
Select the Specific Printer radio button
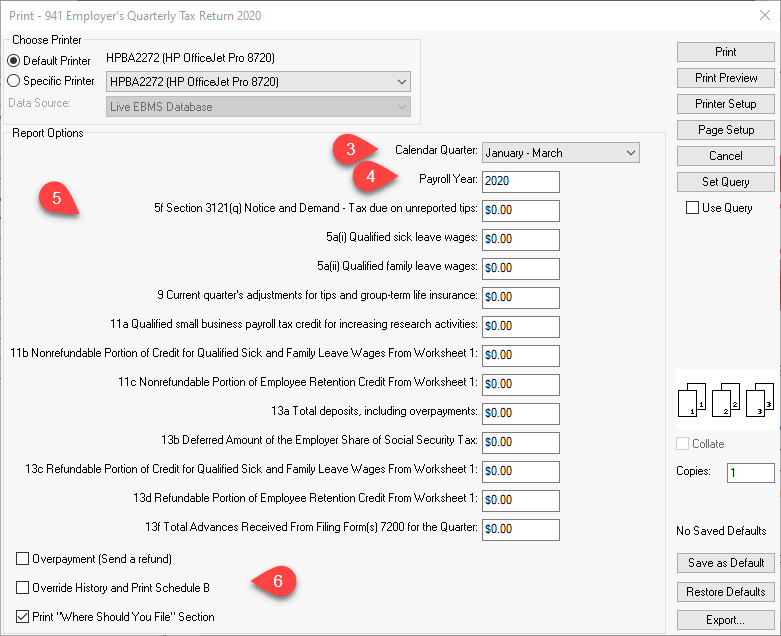coord(14,81)
